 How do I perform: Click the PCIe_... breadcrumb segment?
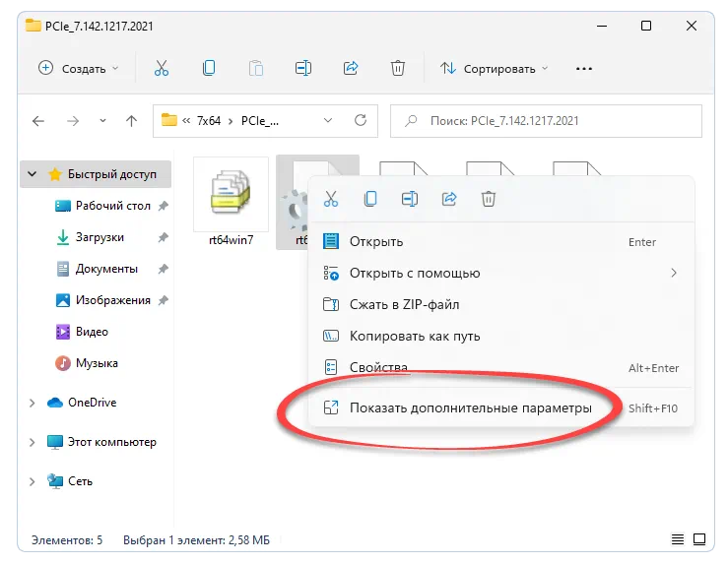260,121
